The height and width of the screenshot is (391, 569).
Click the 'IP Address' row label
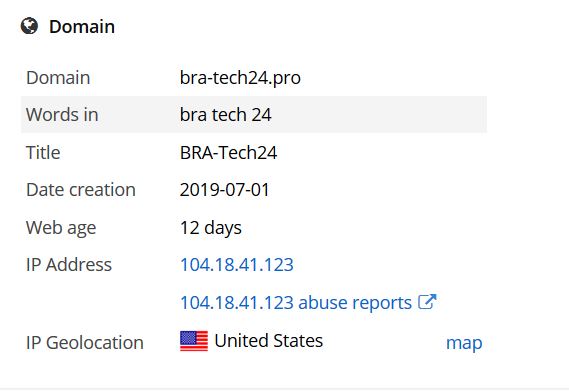coord(69,264)
